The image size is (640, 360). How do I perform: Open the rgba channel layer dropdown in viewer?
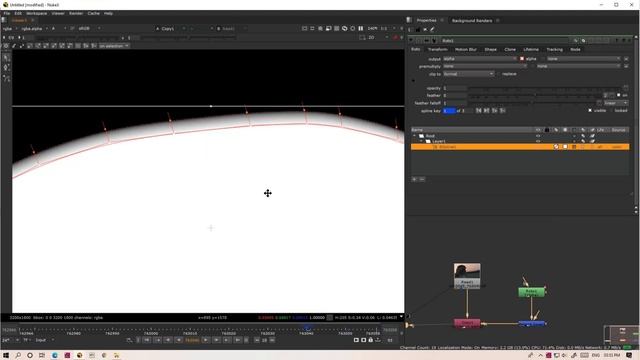pyautogui.click(x=10, y=29)
